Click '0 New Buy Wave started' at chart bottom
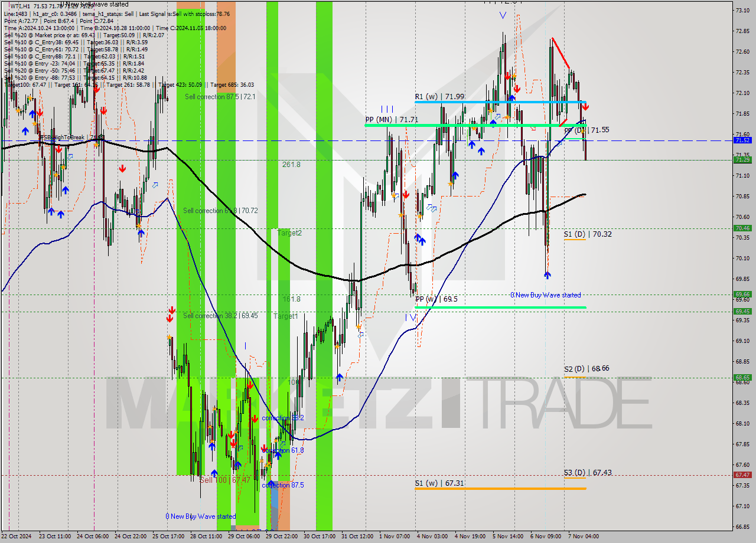This screenshot has width=756, height=543. [x=201, y=516]
